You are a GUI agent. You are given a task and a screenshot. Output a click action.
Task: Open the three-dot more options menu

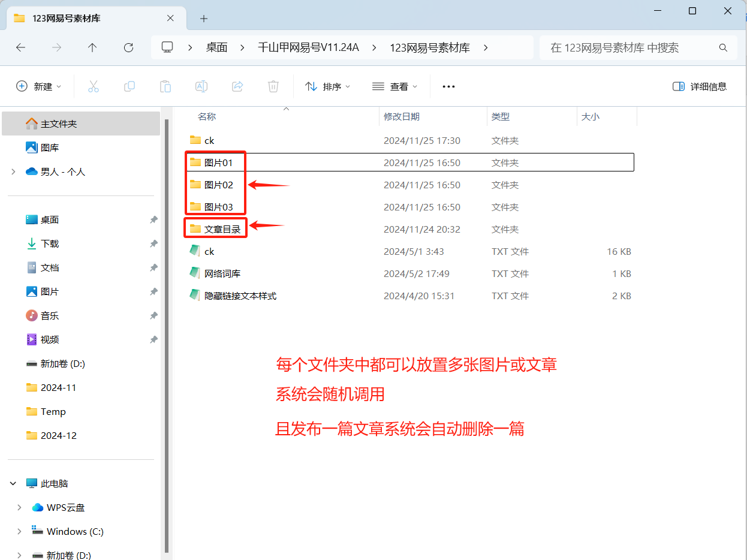(448, 86)
